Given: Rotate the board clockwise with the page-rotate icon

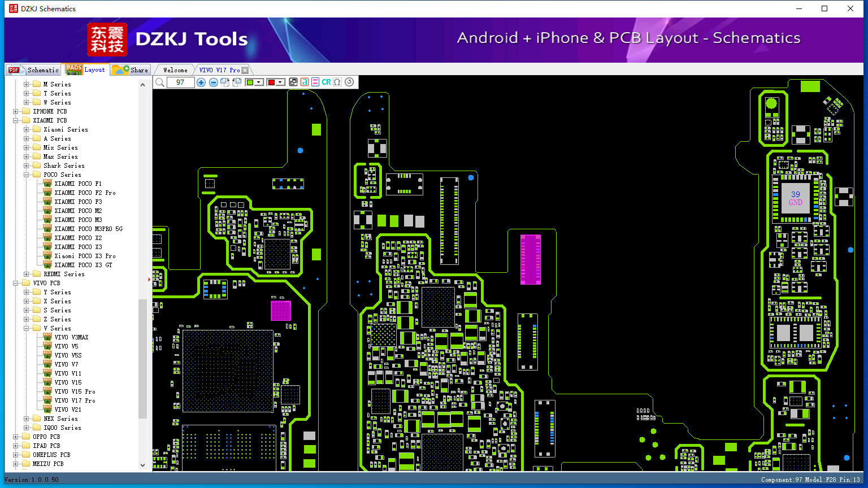Looking at the screenshot, I should (x=225, y=82).
